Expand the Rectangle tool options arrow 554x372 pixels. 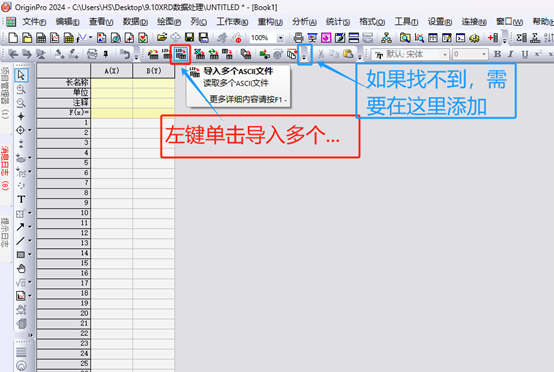pos(30,254)
